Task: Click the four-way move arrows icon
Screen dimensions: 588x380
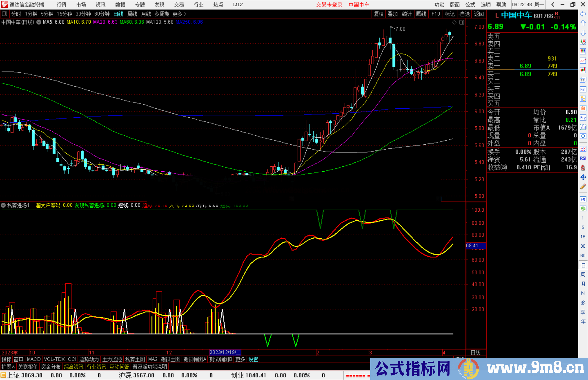Action: coord(583,177)
